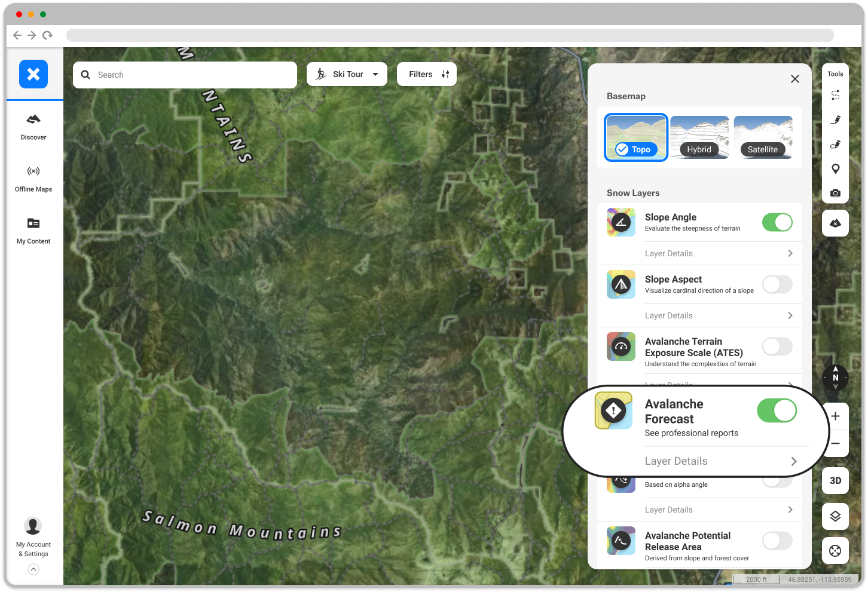
Task: Turn off the Avalanche Forecast toggle
Action: pyautogui.click(x=777, y=411)
